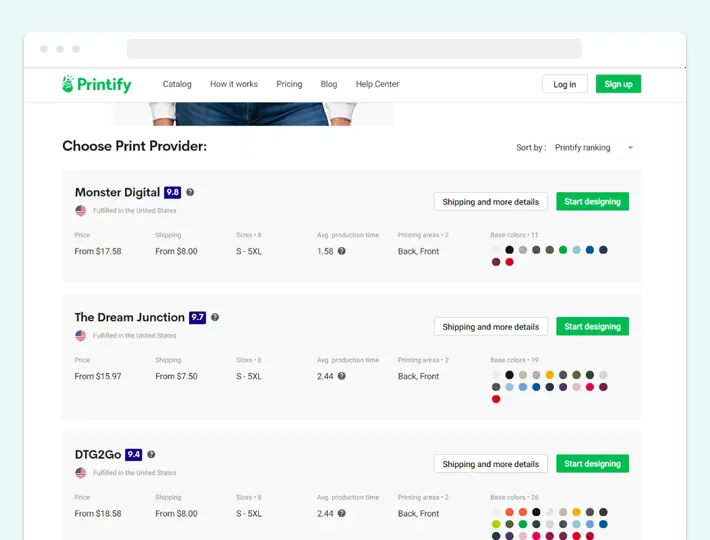Click the price From $17.58

coord(98,251)
